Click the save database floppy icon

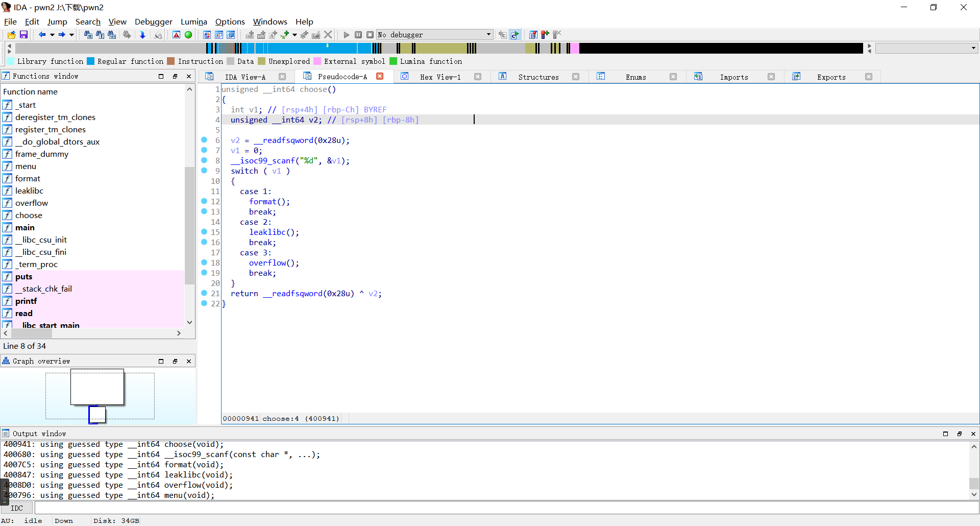click(x=23, y=35)
